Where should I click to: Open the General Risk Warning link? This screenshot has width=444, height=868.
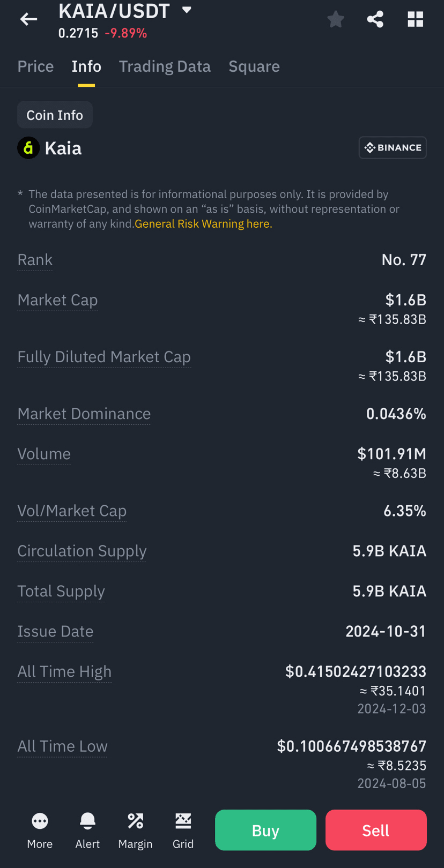pyautogui.click(x=203, y=224)
